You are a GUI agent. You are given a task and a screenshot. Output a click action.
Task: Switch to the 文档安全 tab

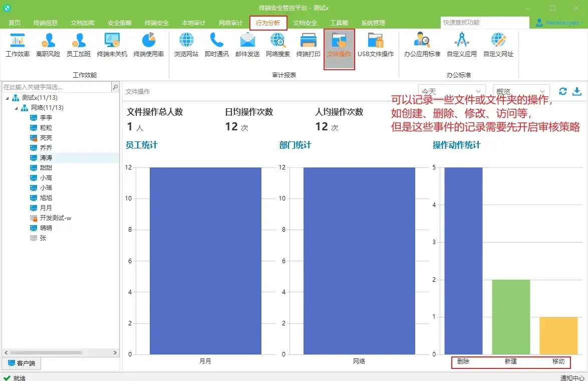(307, 22)
